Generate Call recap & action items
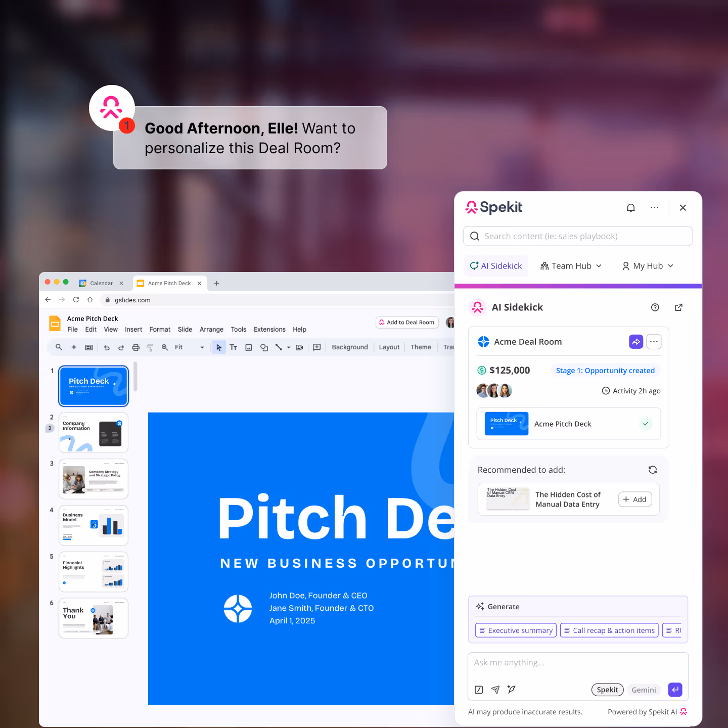The height and width of the screenshot is (728, 728). pyautogui.click(x=609, y=630)
